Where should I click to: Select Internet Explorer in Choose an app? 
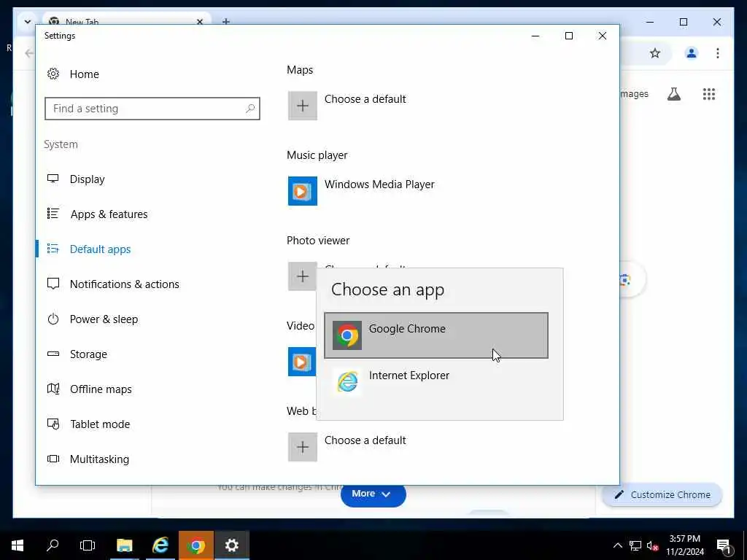click(436, 382)
